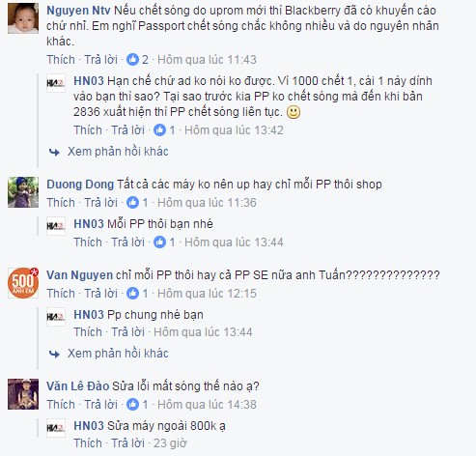Click the like icon on HN03's 13:42 reply
476x456 pixels.
(159, 130)
